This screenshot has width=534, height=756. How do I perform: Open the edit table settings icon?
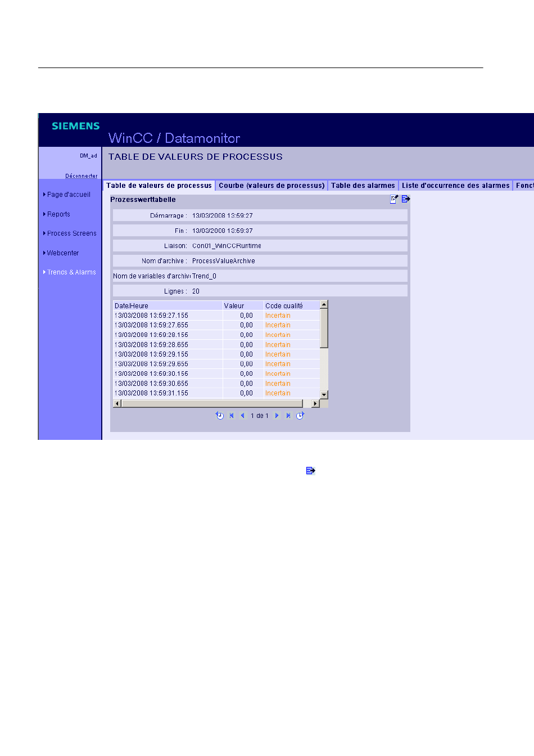(394, 199)
